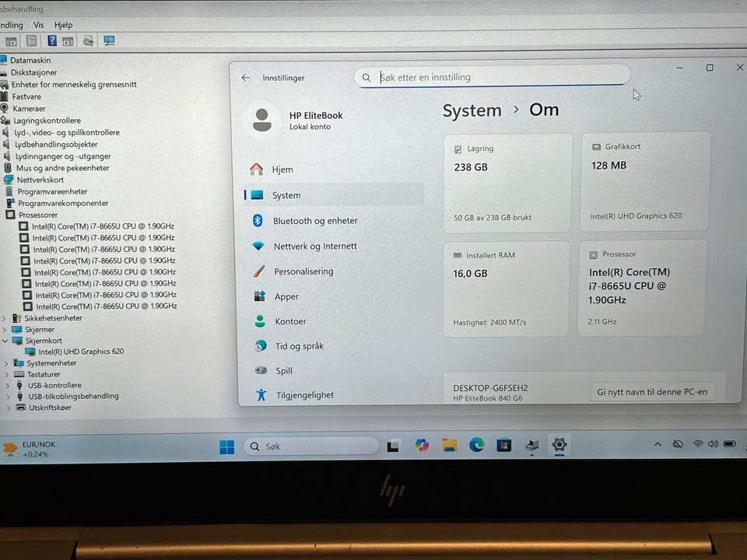This screenshot has height=560, width=747.
Task: Open the EUR/NOK widget on the taskbar
Action: 30,449
